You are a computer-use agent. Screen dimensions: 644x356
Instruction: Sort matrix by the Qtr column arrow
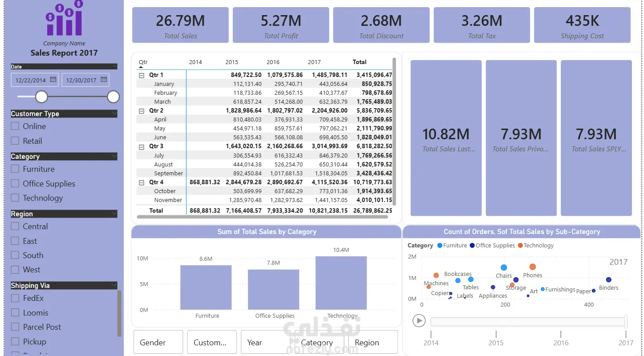tap(141, 67)
